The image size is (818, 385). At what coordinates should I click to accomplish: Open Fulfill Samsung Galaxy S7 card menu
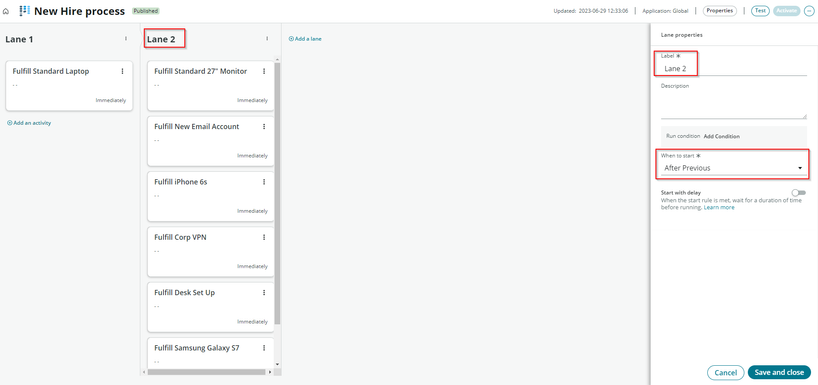coord(264,348)
